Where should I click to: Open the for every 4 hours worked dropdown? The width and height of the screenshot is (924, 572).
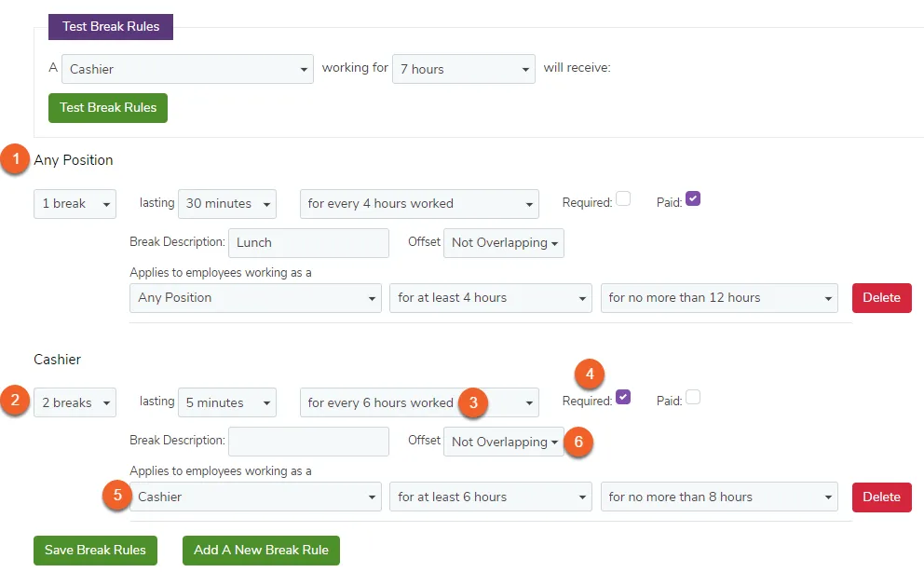tap(419, 204)
